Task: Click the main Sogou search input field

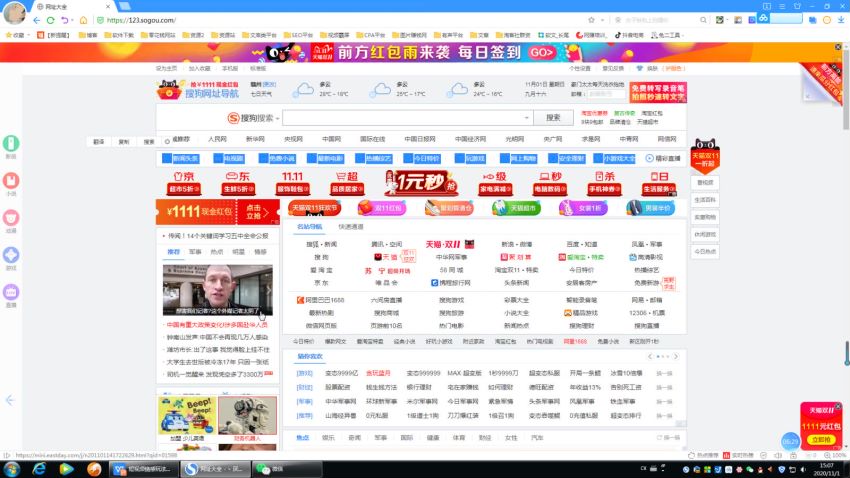Action: click(x=408, y=118)
